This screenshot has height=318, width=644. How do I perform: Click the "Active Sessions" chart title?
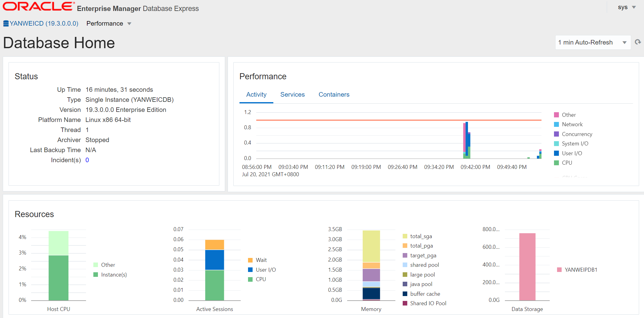tap(215, 309)
